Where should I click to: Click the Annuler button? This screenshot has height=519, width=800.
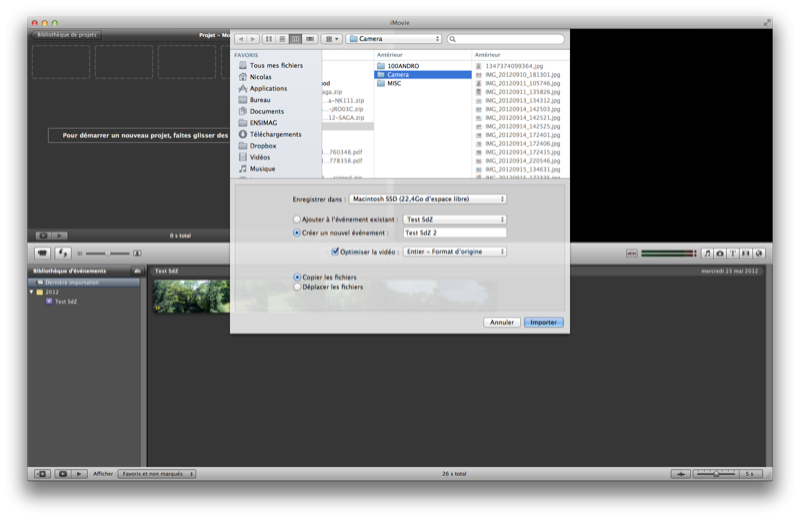[x=501, y=322]
